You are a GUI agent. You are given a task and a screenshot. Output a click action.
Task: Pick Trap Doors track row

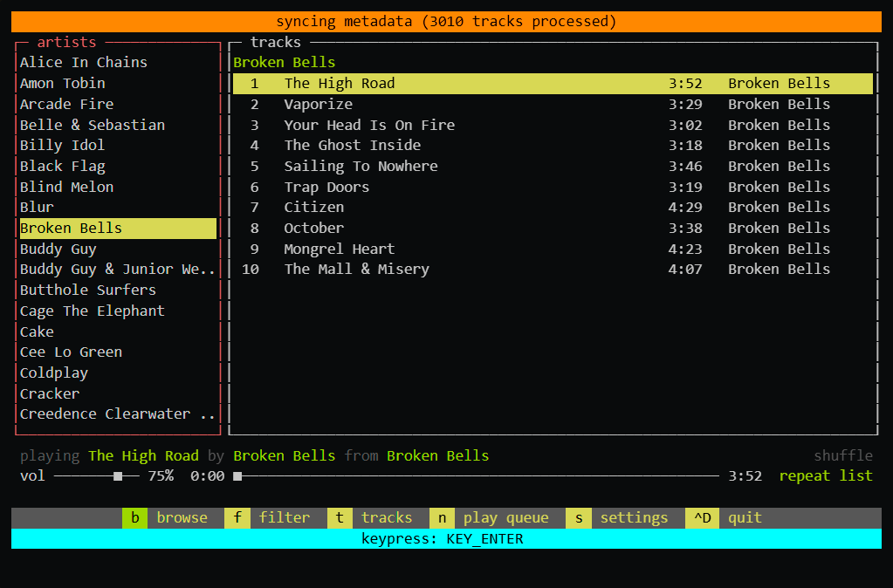coord(553,187)
